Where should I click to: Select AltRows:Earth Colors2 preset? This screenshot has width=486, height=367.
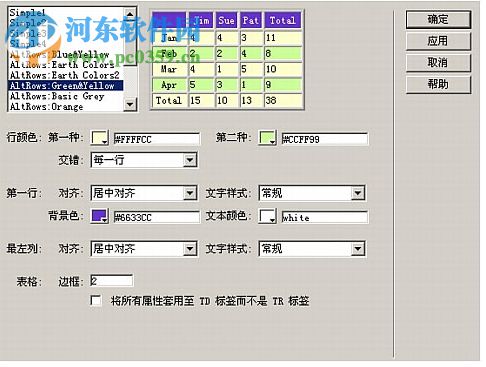pos(66,75)
